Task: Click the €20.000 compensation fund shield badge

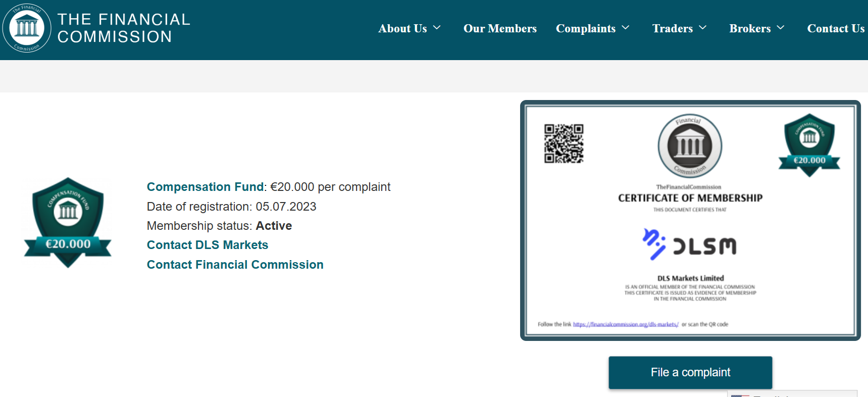Action: click(68, 222)
